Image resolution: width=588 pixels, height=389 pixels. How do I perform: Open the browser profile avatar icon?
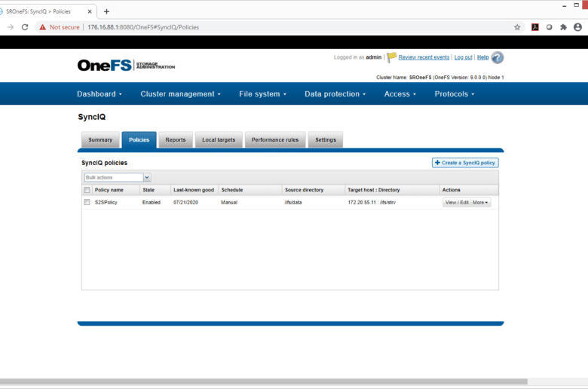pyautogui.click(x=578, y=27)
